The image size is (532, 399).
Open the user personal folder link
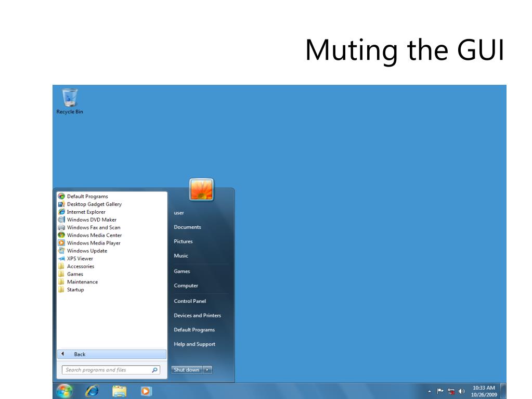point(179,213)
